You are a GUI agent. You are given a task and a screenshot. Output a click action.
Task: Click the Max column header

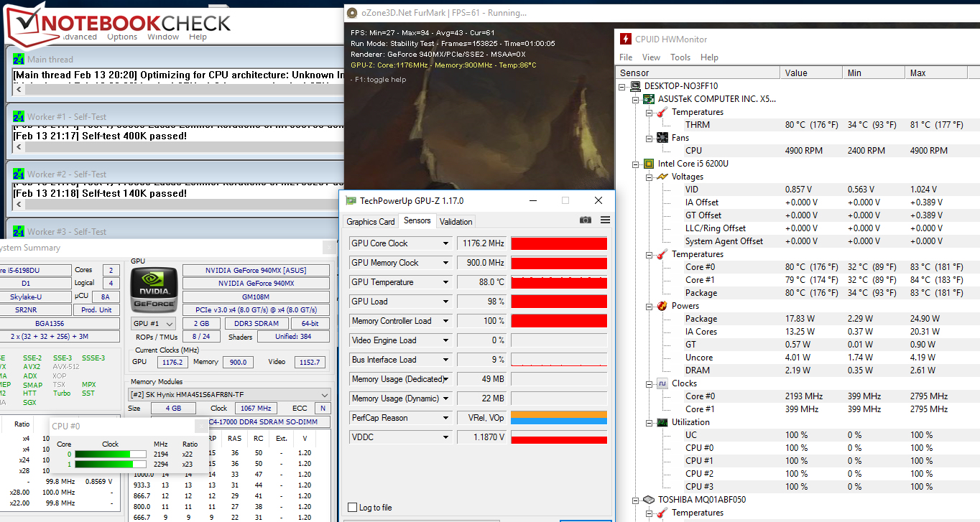coord(935,73)
